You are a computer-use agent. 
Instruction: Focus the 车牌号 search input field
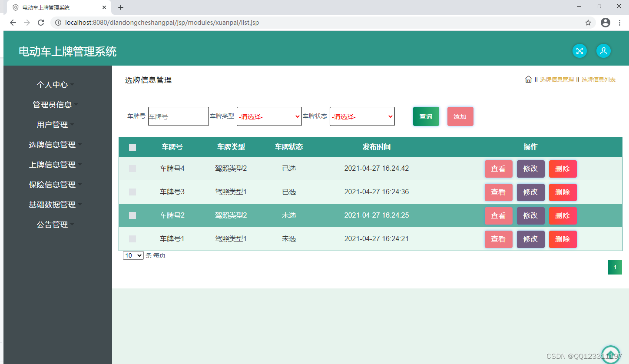tap(179, 116)
